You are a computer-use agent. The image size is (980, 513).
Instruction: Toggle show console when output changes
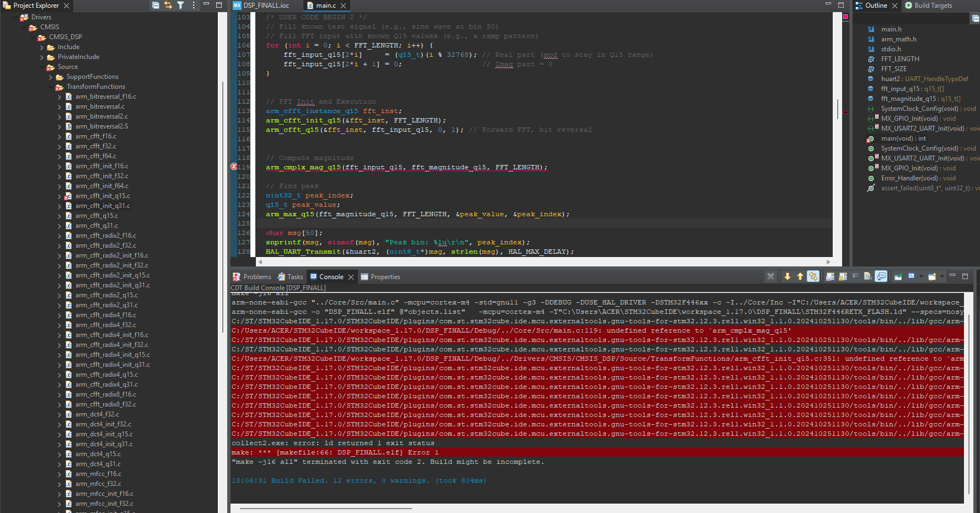point(881,276)
